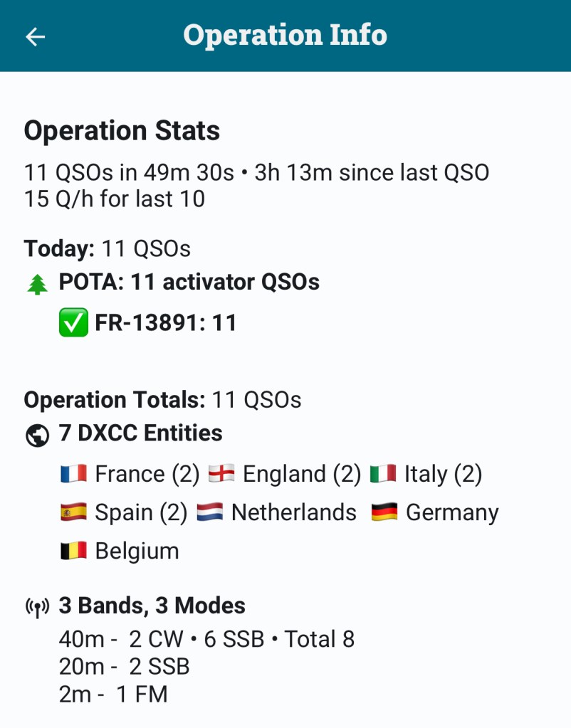The width and height of the screenshot is (571, 728).
Task: Click the Germany flag icon
Action: pyautogui.click(x=384, y=512)
